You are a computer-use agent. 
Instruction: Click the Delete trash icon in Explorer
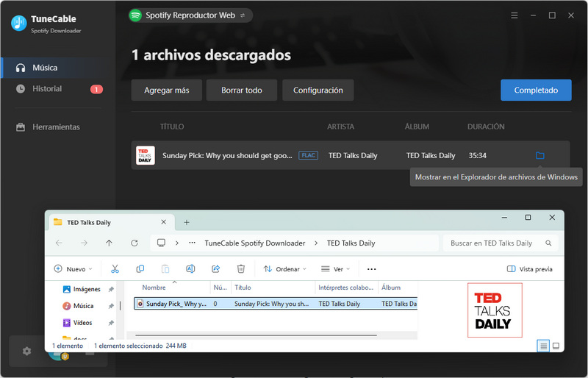pyautogui.click(x=241, y=268)
